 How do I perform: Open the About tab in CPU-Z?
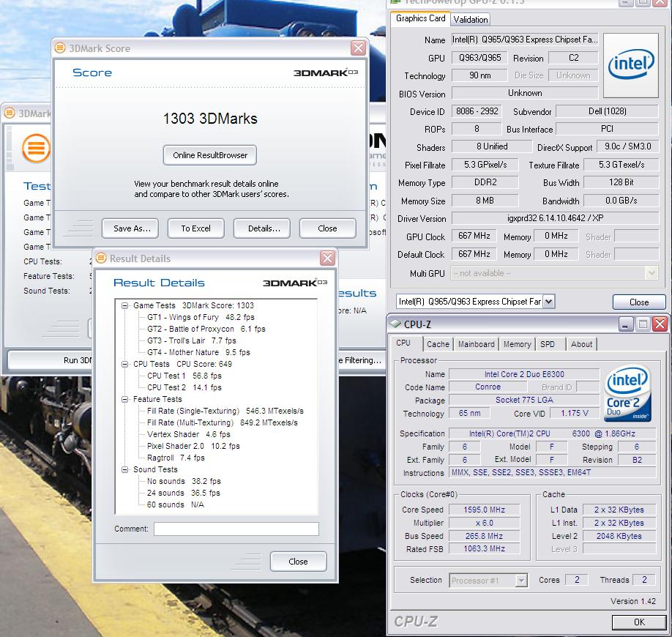(x=581, y=344)
